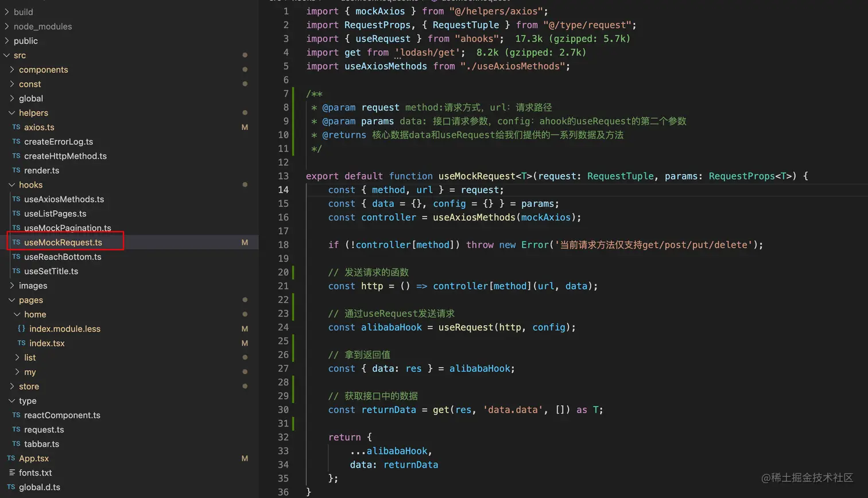The width and height of the screenshot is (868, 498).
Task: Open index.tsx in home folder
Action: pyautogui.click(x=47, y=343)
